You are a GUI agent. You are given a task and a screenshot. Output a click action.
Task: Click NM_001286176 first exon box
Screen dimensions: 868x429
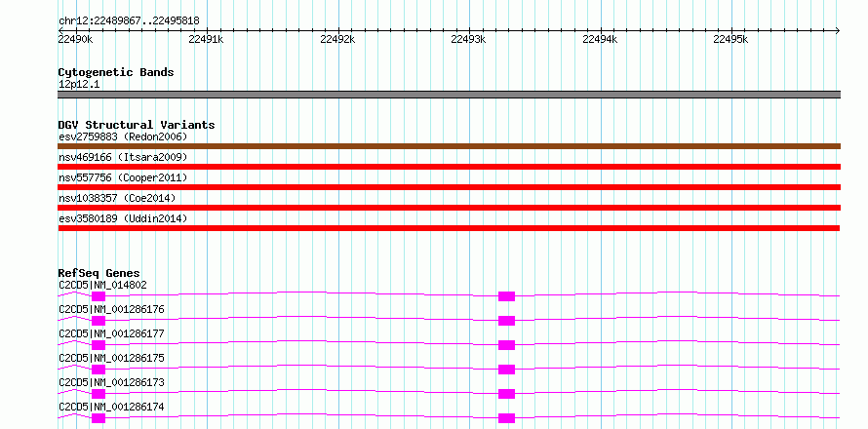(x=99, y=321)
